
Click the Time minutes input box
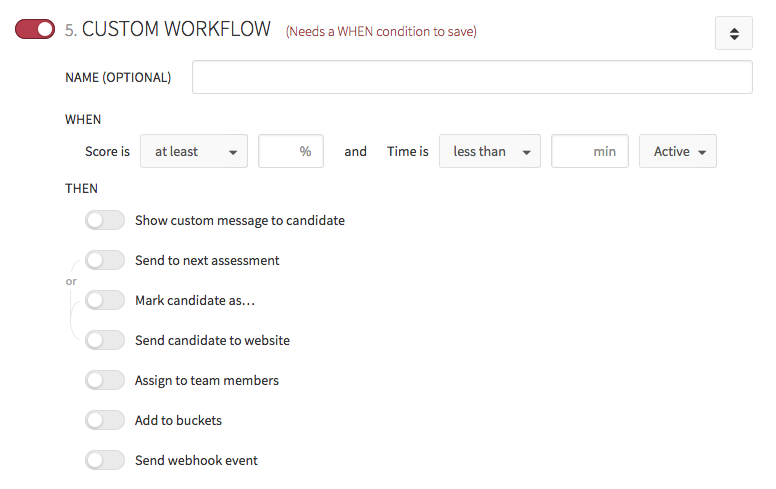(590, 151)
